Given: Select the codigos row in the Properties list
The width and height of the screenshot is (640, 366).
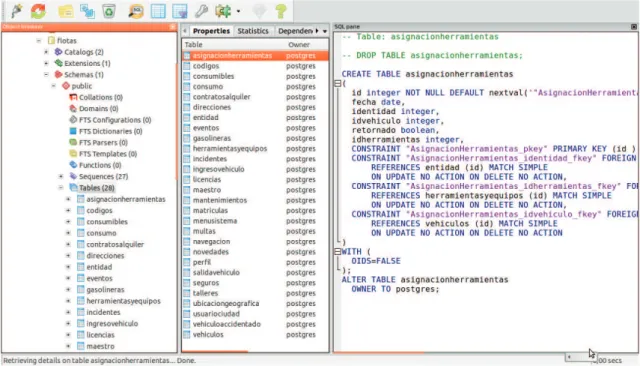Looking at the screenshot, I should coord(255,66).
